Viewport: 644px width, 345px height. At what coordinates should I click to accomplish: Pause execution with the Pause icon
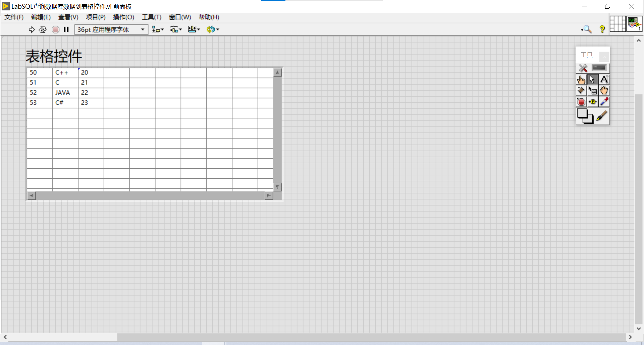click(x=66, y=30)
